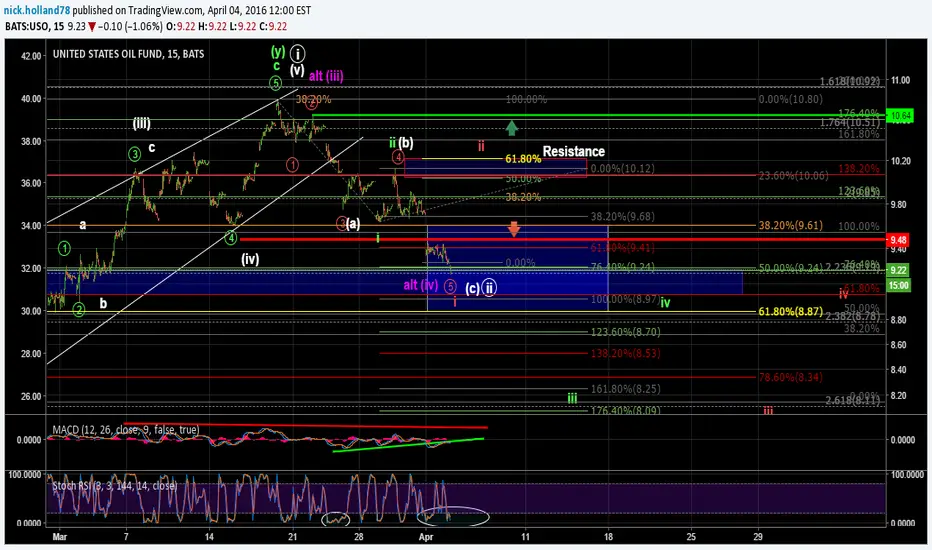The image size is (932, 550).
Task: Click the 1.618(10.92) extension label
Action: pos(849,81)
